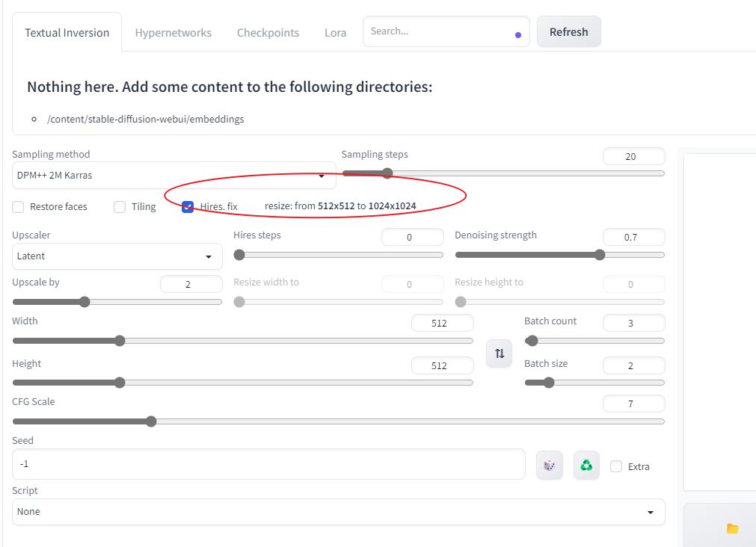
Task: Swap width and height with arrows icon
Action: click(499, 353)
